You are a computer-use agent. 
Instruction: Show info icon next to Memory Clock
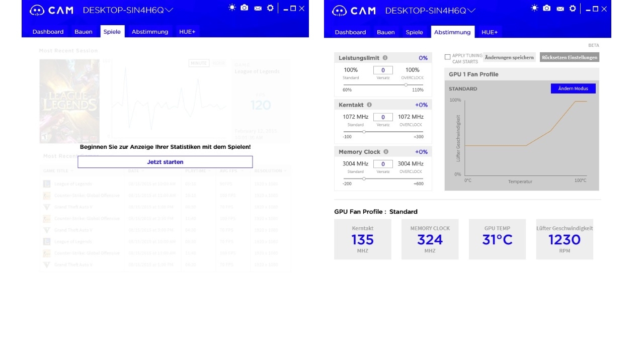click(x=386, y=152)
